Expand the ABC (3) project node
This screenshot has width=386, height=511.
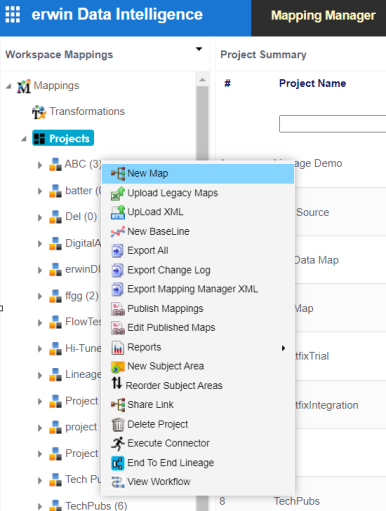click(x=40, y=165)
